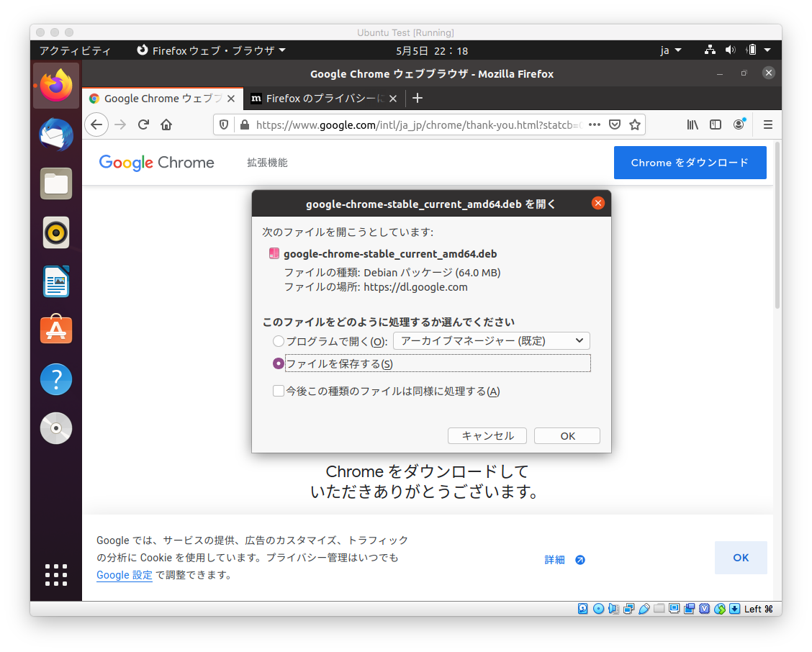Click the battery icon in top bar
This screenshot has width=812, height=652.
[x=752, y=50]
